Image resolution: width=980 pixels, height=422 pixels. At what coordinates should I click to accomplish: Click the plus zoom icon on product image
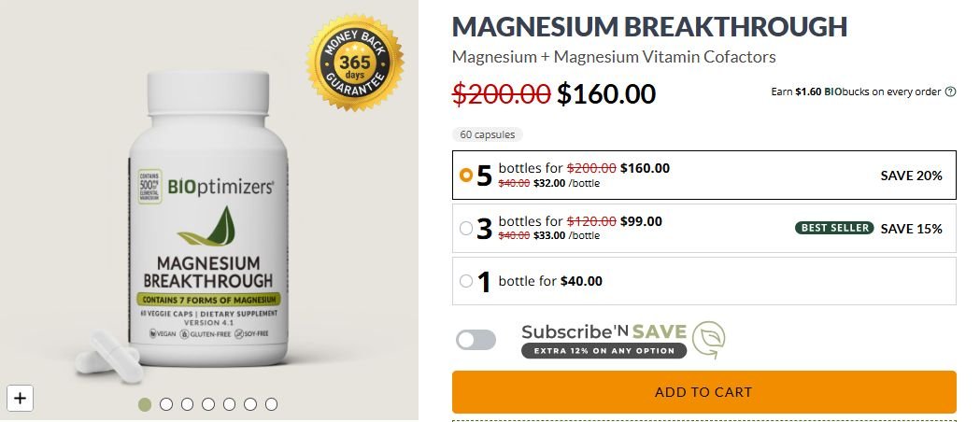20,398
